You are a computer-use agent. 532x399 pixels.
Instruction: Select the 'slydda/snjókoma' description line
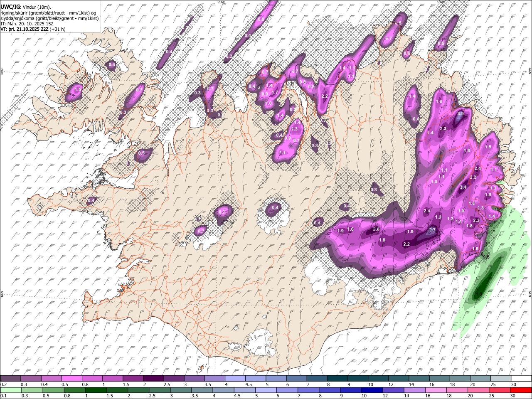[x=49, y=18]
